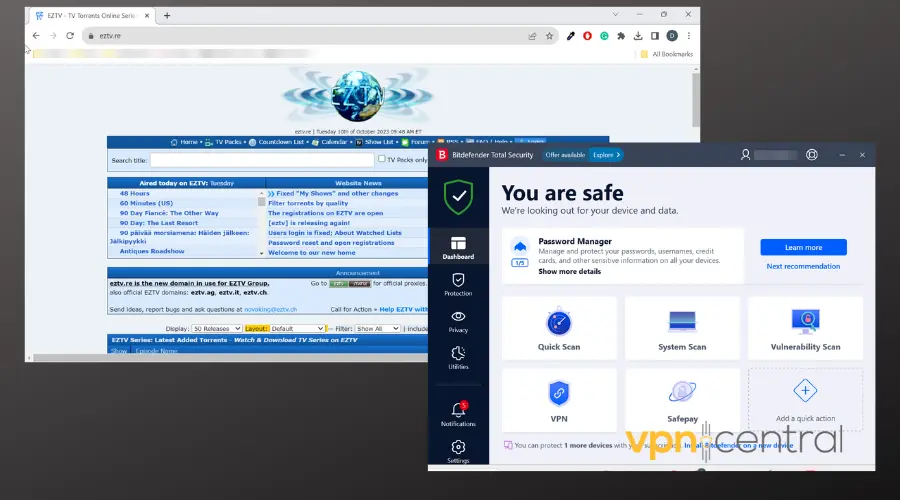Viewport: 900px width, 500px height.
Task: Click the red Opera-style extension icon
Action: pos(587,36)
